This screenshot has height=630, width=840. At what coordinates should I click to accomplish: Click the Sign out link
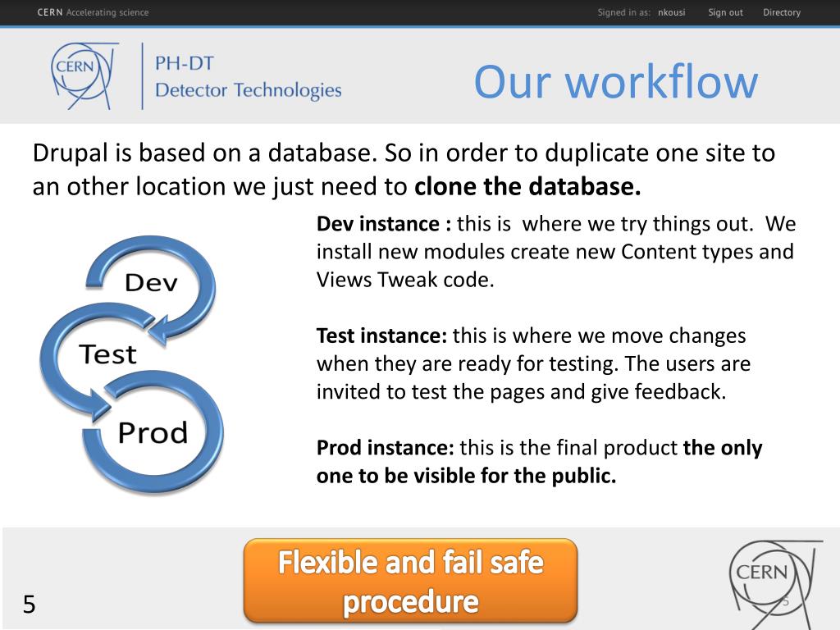pyautogui.click(x=725, y=12)
